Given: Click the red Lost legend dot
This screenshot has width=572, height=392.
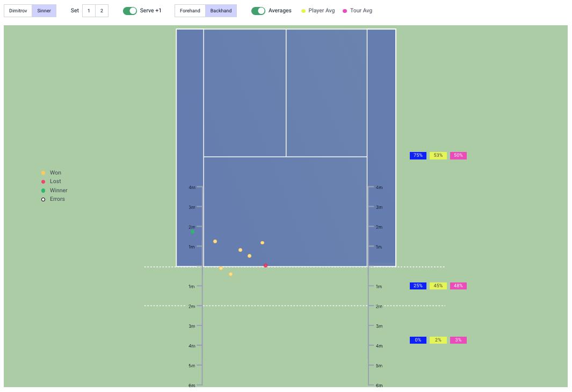Looking at the screenshot, I should pyautogui.click(x=44, y=182).
